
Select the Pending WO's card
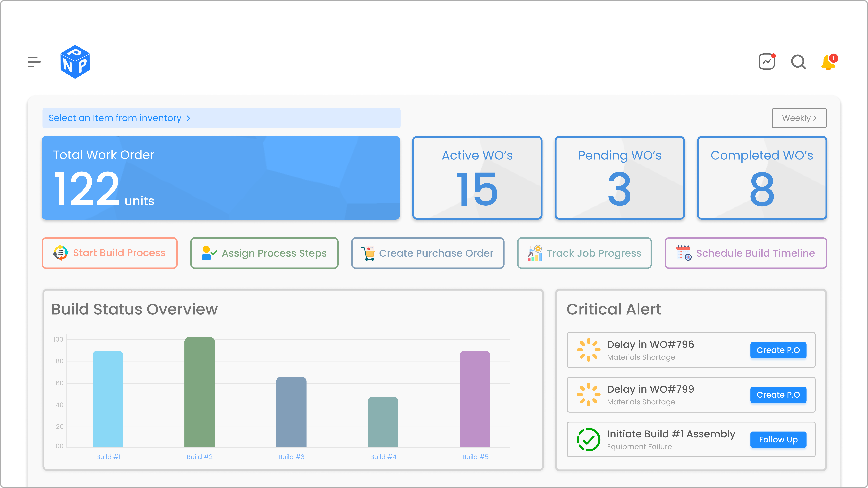pyautogui.click(x=619, y=178)
